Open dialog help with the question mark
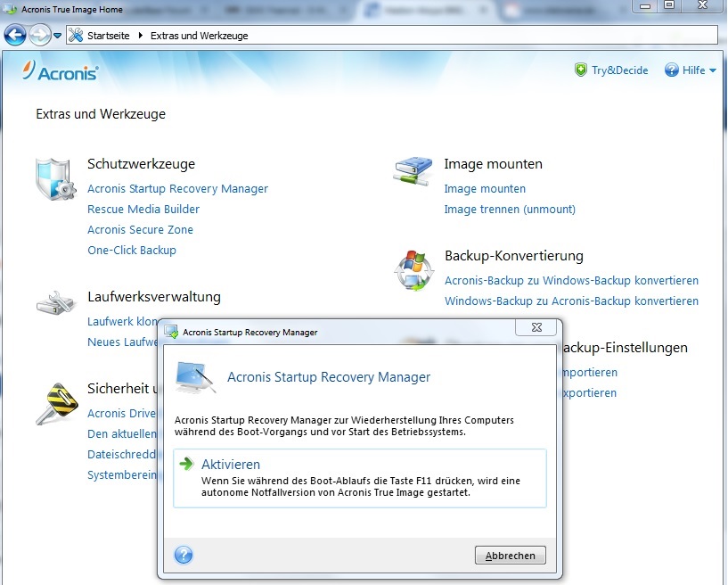This screenshot has height=585, width=728. [x=184, y=555]
